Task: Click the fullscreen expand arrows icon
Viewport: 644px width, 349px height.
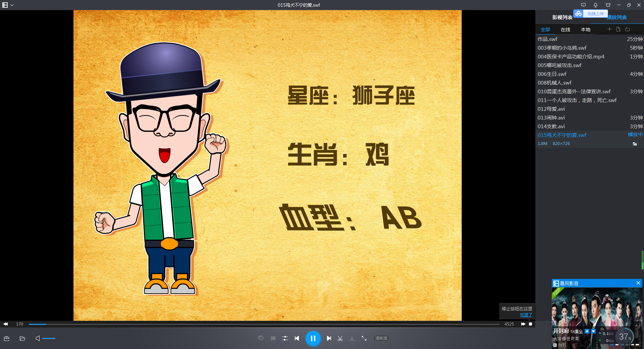Action: click(364, 338)
